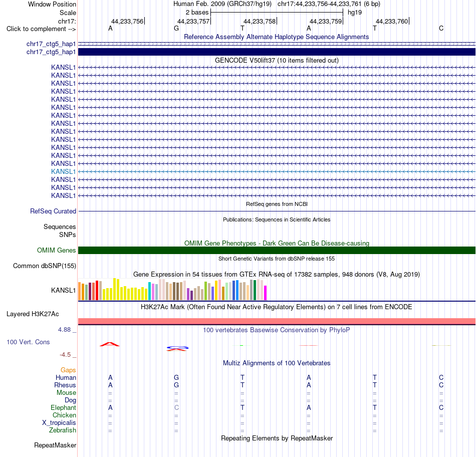Screen dimensions: 476x457
Task: Click the 'Click to complement -->' label
Action: tap(41, 29)
